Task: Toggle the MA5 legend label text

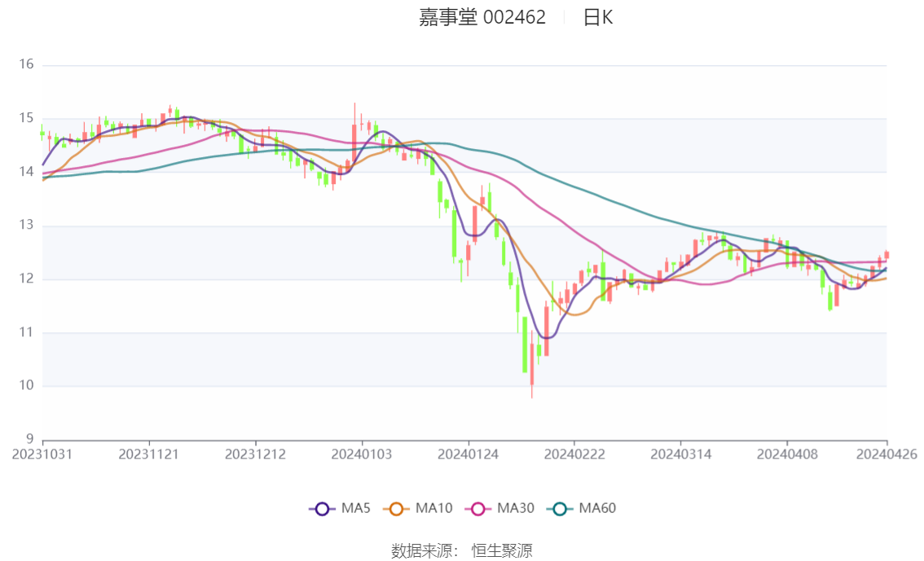Action: pos(355,509)
